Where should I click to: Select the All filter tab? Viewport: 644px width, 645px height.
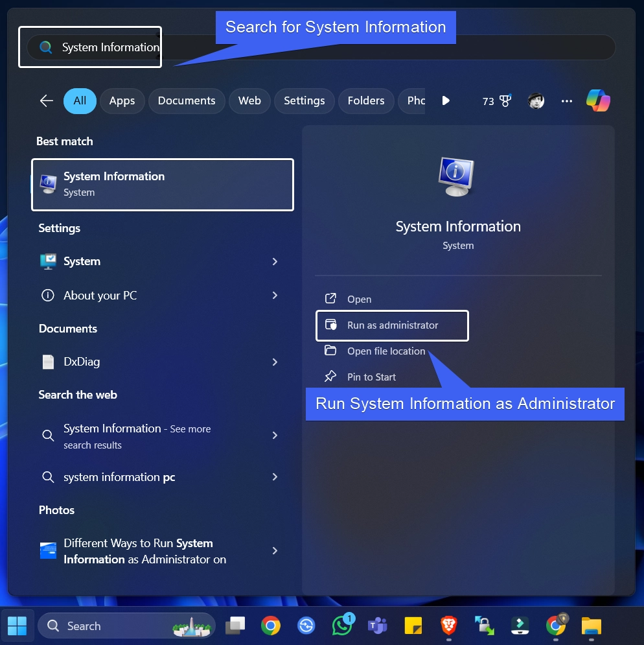tap(80, 100)
